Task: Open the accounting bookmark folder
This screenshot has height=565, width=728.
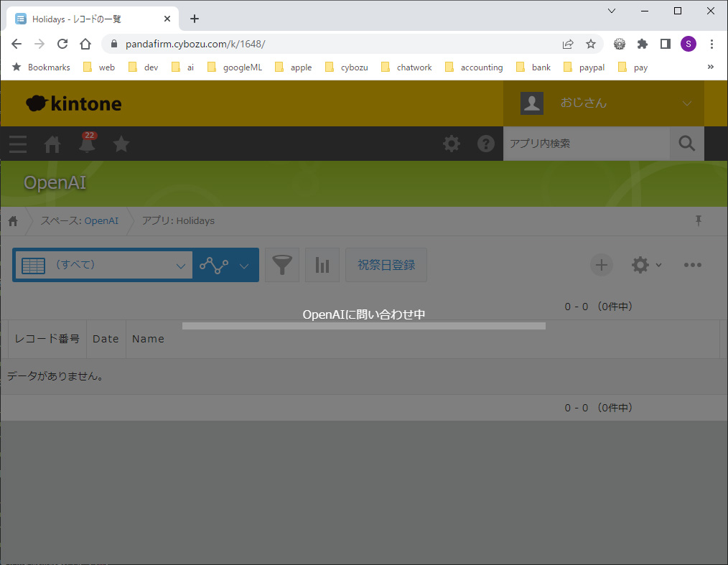Action: pos(474,67)
